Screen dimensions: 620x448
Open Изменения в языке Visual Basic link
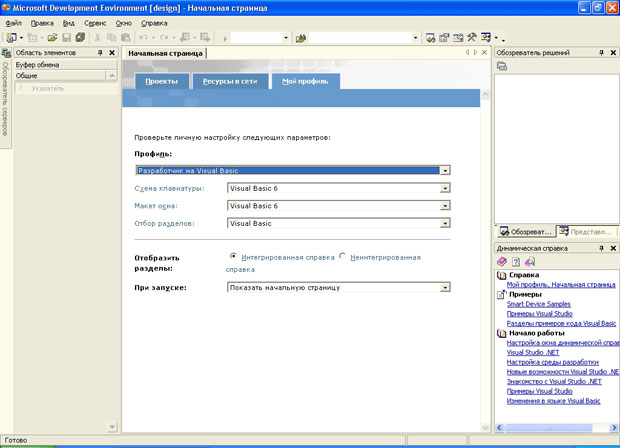tap(553, 401)
